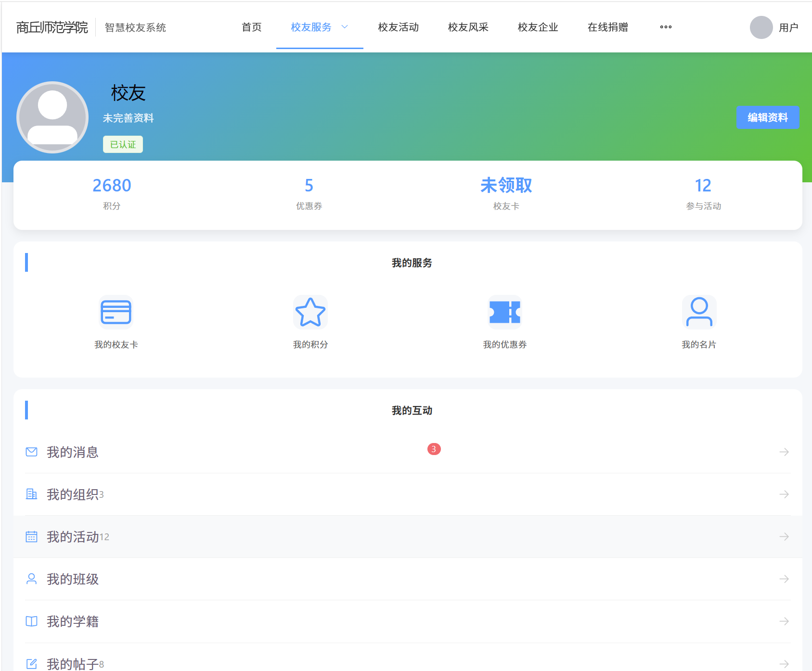812x671 pixels.
Task: Open the 我的组织 row label
Action: [x=73, y=494]
